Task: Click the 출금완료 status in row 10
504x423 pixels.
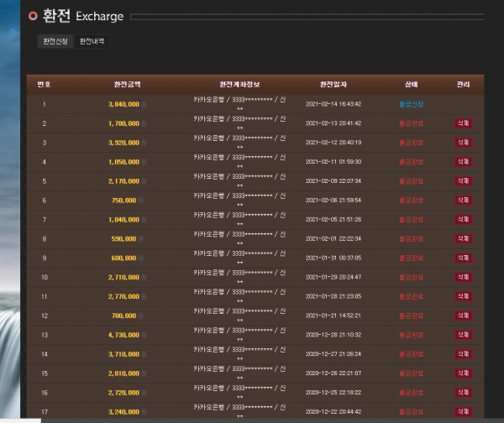Action: (411, 277)
